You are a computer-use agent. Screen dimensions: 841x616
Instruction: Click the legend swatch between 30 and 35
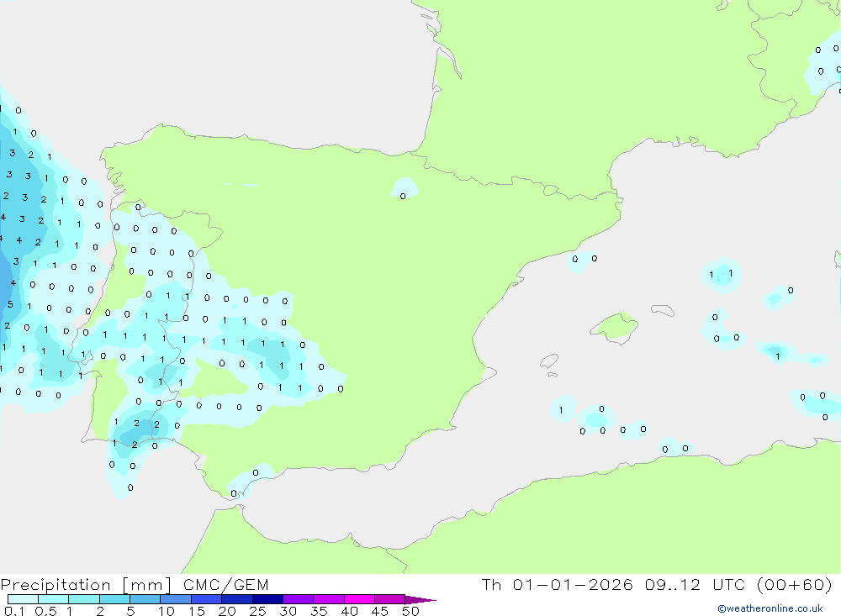pos(298,599)
